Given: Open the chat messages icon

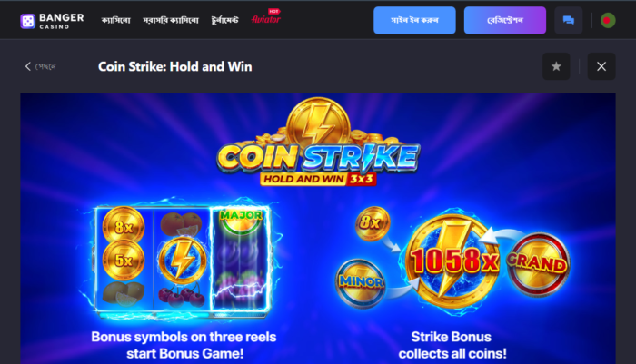Looking at the screenshot, I should [x=568, y=20].
